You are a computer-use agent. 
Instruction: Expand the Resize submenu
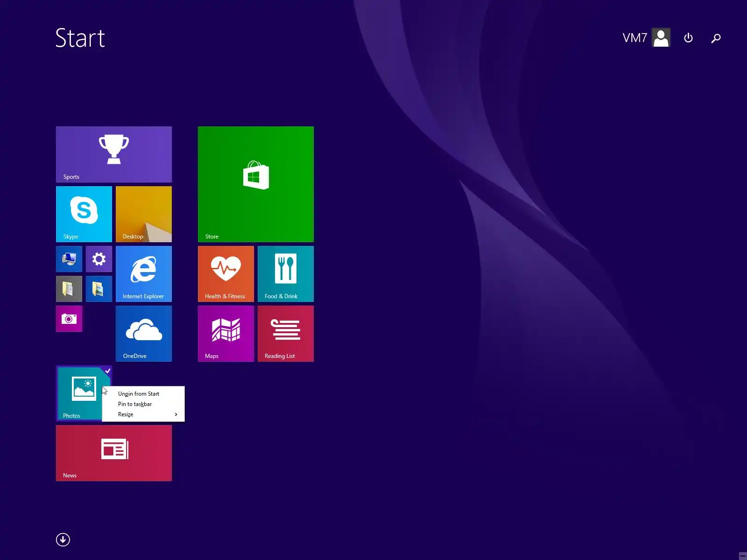143,414
